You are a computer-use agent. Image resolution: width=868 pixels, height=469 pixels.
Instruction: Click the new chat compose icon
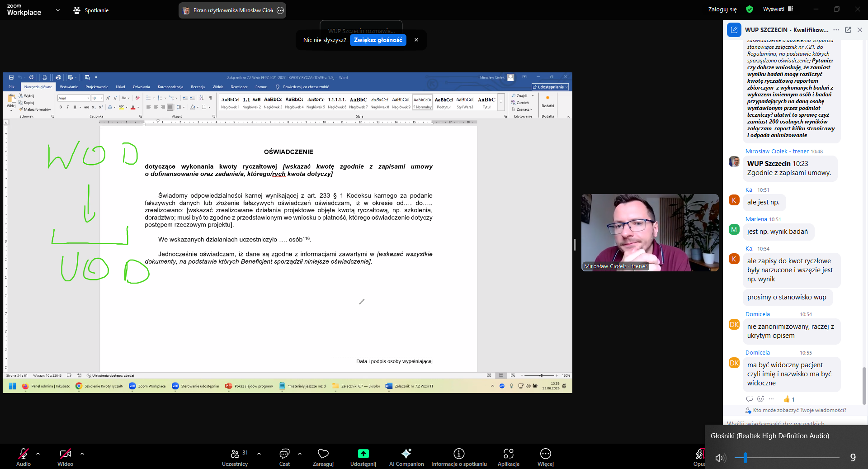[734, 30]
